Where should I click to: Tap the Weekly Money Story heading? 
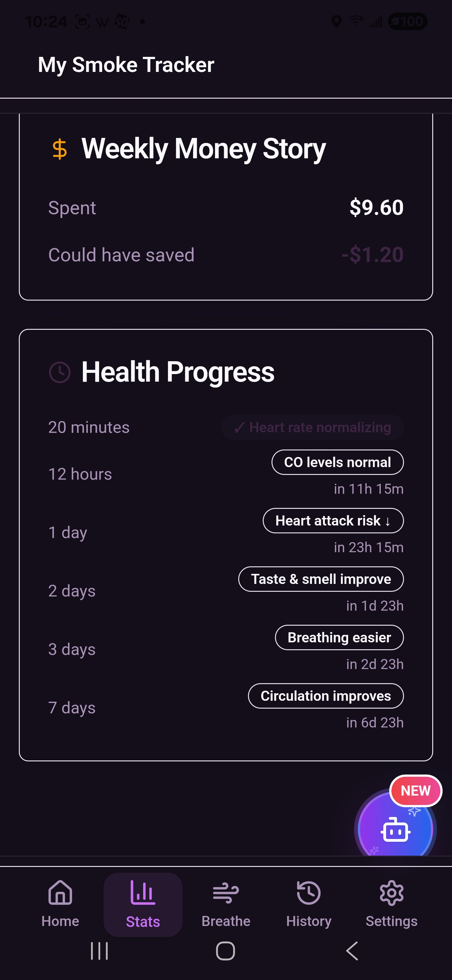pyautogui.click(x=204, y=149)
